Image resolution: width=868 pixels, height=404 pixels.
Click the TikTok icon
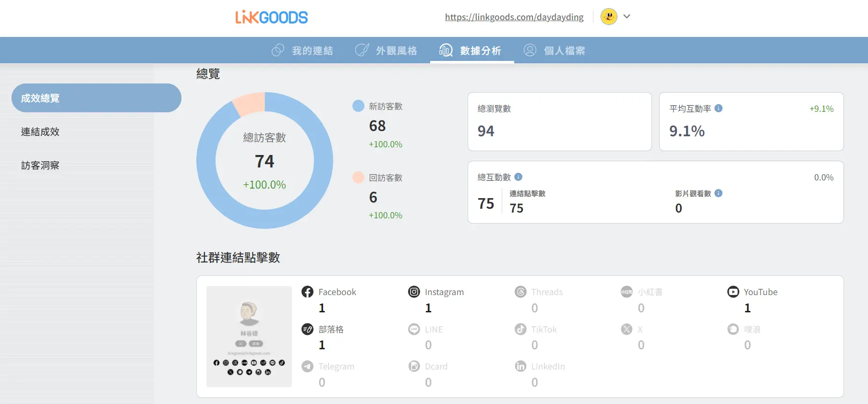coord(520,329)
